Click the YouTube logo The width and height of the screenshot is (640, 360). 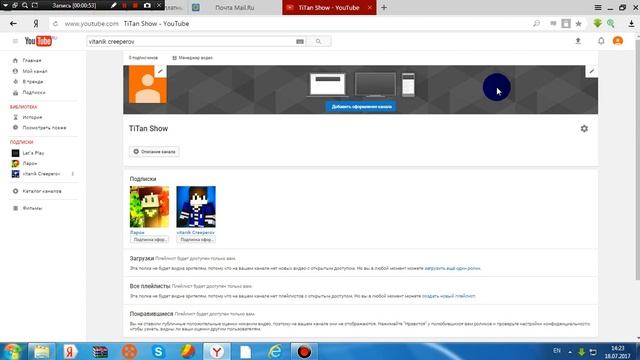[38, 41]
